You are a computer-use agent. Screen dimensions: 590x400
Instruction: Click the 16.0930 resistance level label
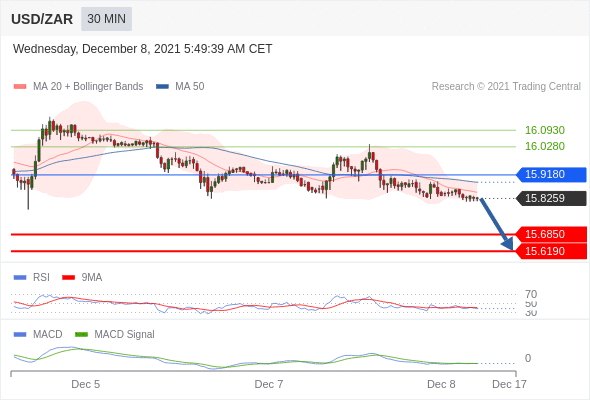(x=544, y=130)
